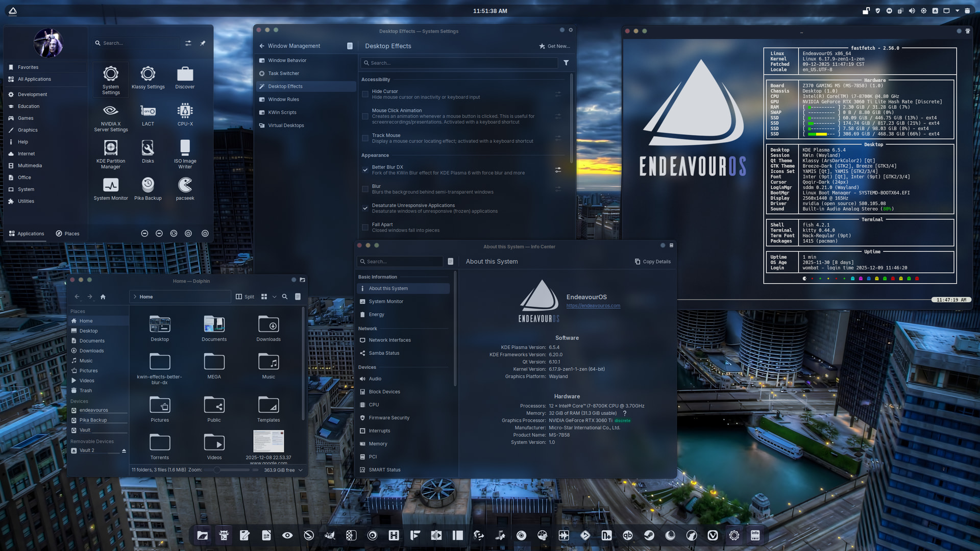Click the launcher configure sliders icon
This screenshot has width=980, height=551.
click(188, 43)
